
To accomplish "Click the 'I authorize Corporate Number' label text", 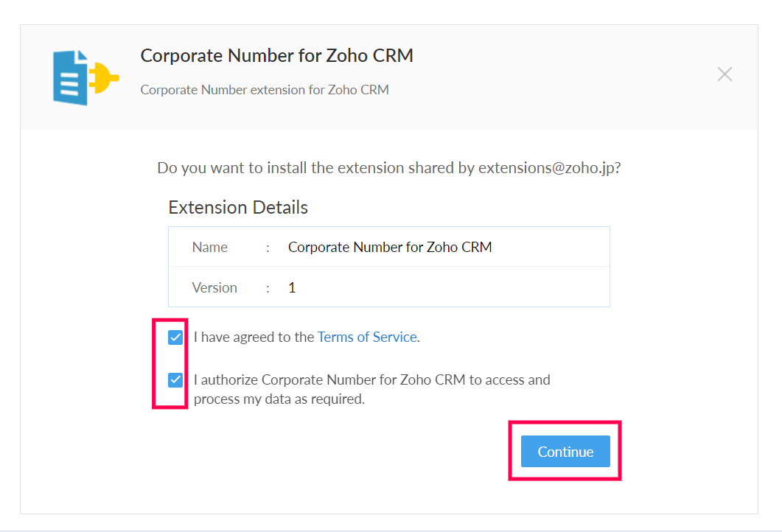I will click(x=371, y=380).
